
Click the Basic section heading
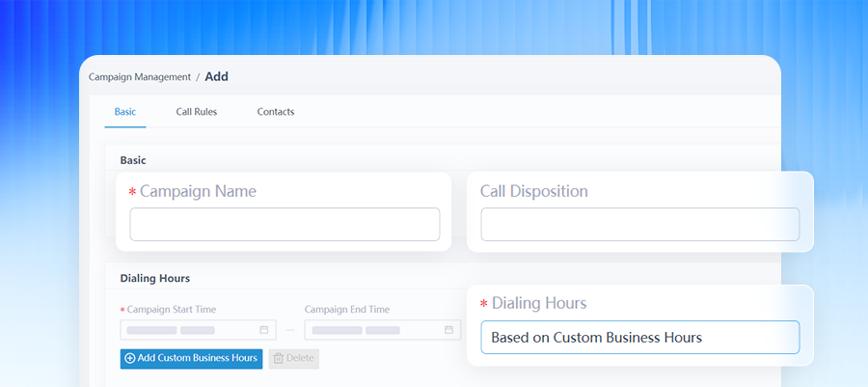133,160
